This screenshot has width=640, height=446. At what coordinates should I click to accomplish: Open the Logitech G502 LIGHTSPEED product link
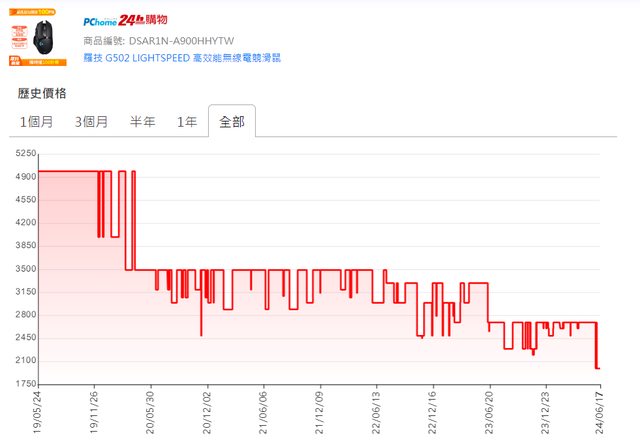[182, 57]
